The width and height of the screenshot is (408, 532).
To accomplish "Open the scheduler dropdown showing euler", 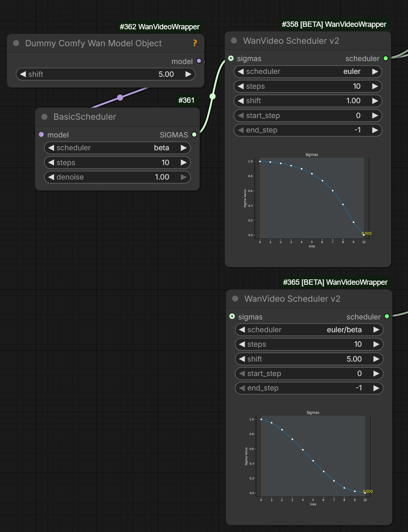I will [x=308, y=71].
